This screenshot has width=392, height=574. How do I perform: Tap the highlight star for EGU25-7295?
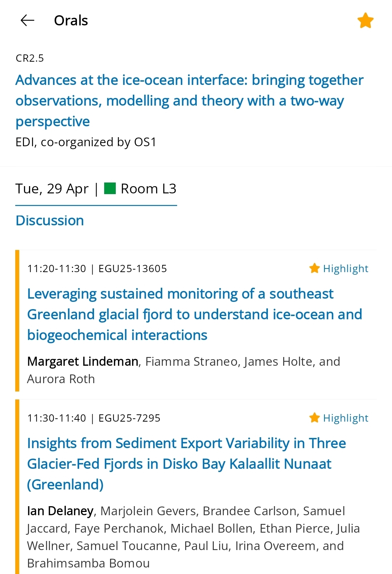(314, 418)
